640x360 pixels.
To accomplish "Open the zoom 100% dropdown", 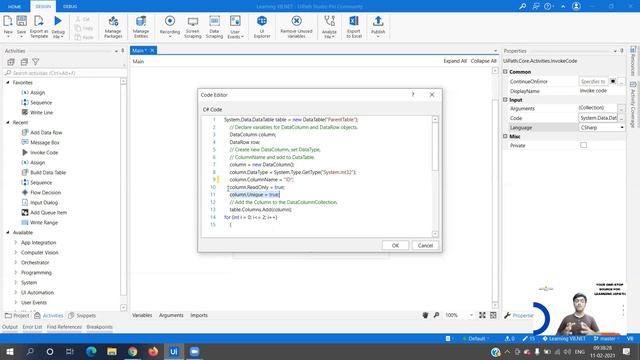I will [x=471, y=315].
